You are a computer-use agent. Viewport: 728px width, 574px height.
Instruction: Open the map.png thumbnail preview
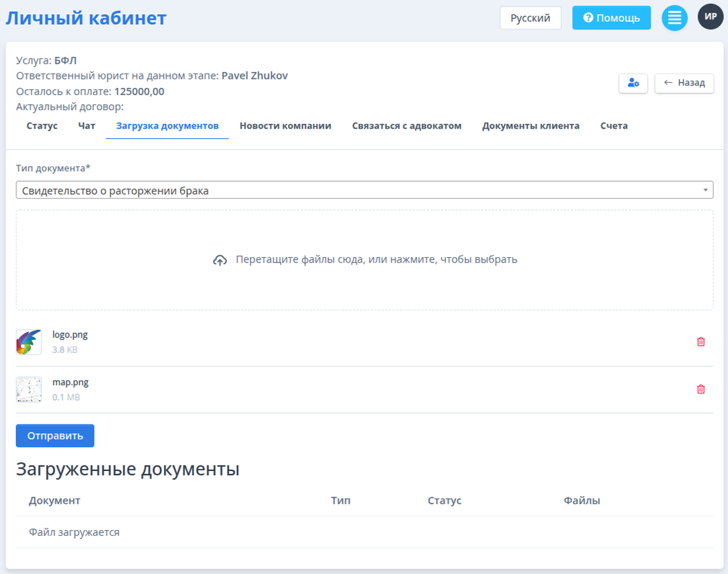[x=29, y=390]
